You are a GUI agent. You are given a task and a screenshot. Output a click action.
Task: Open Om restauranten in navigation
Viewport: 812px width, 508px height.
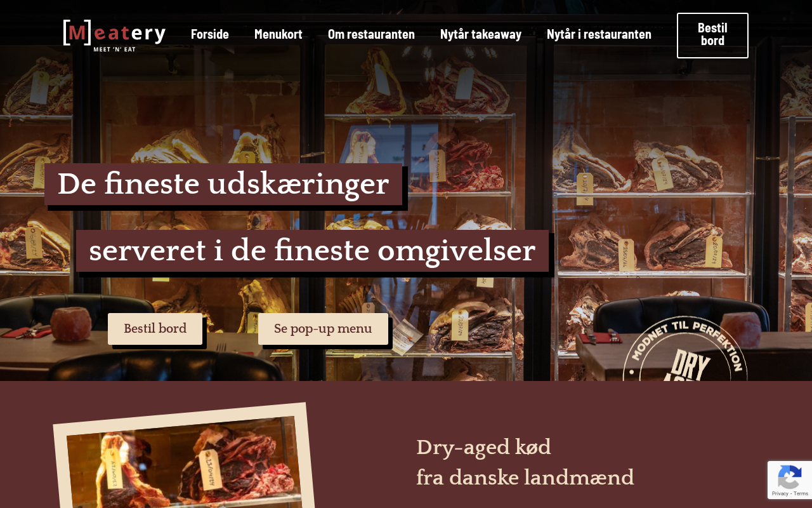tap(371, 34)
